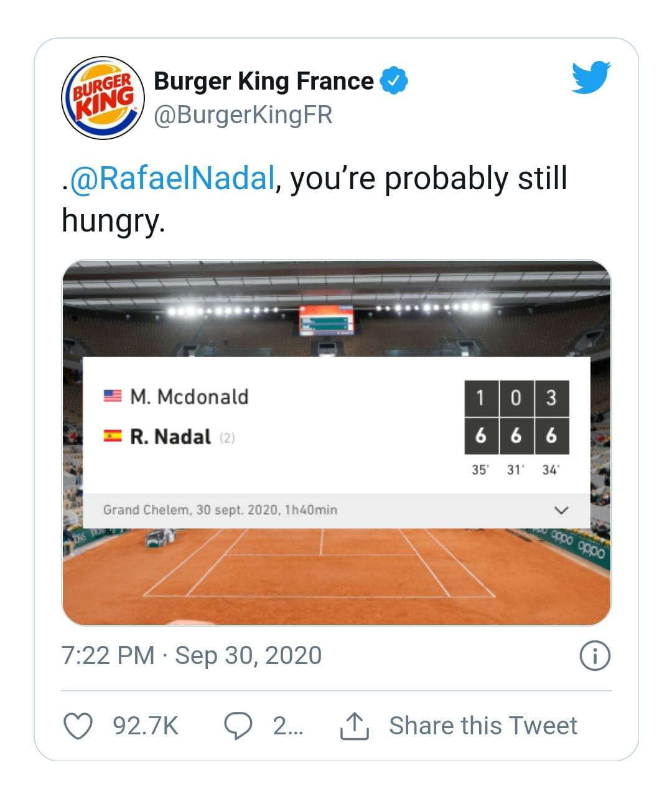The height and width of the screenshot is (786, 672).
Task: Open the tweet info circle icon
Action: (594, 656)
